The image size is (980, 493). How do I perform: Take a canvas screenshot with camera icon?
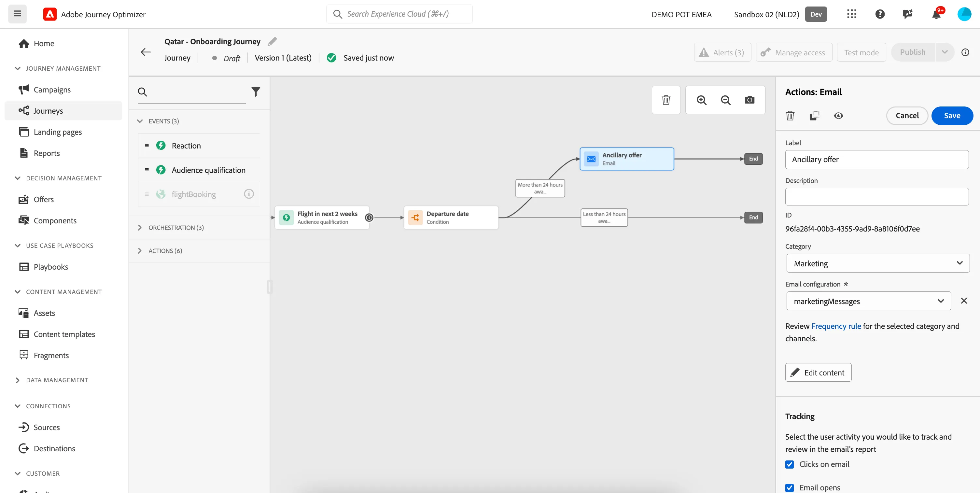749,100
